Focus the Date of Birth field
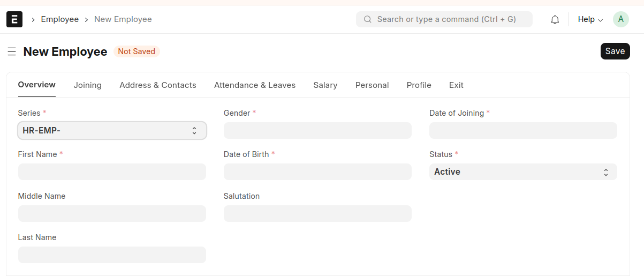The image size is (644, 276). [x=317, y=172]
